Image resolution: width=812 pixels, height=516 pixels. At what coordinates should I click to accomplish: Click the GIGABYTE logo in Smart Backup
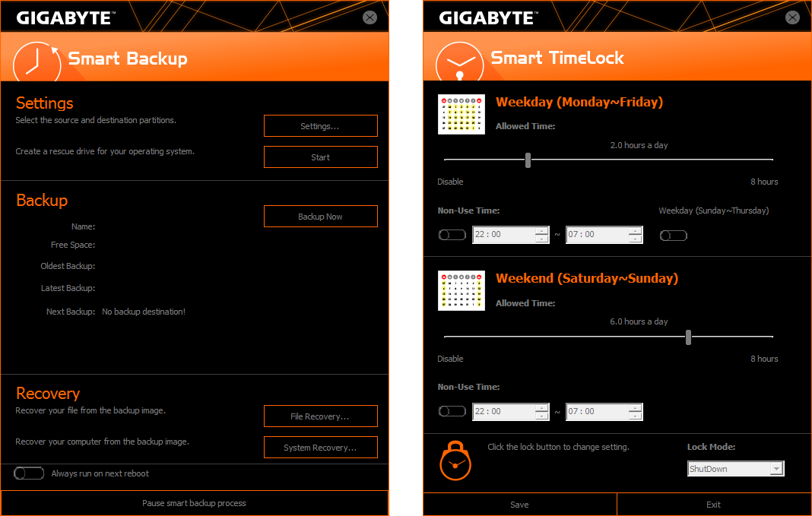coord(65,18)
